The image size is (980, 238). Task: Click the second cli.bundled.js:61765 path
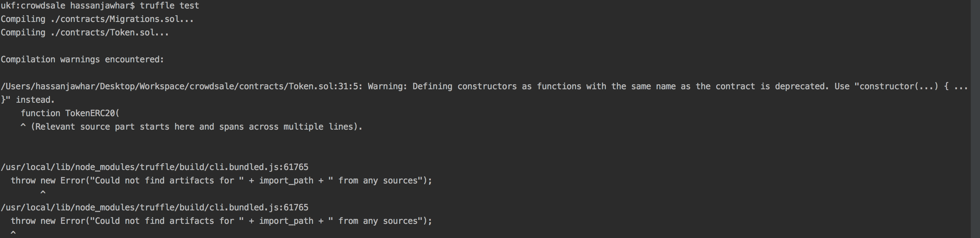pyautogui.click(x=155, y=208)
